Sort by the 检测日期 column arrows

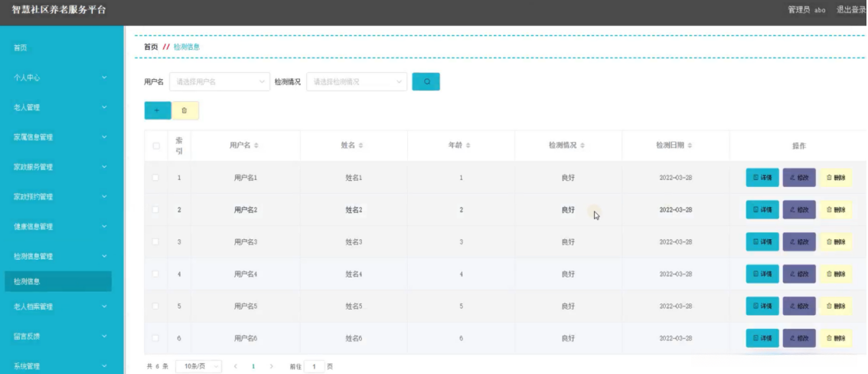point(690,146)
